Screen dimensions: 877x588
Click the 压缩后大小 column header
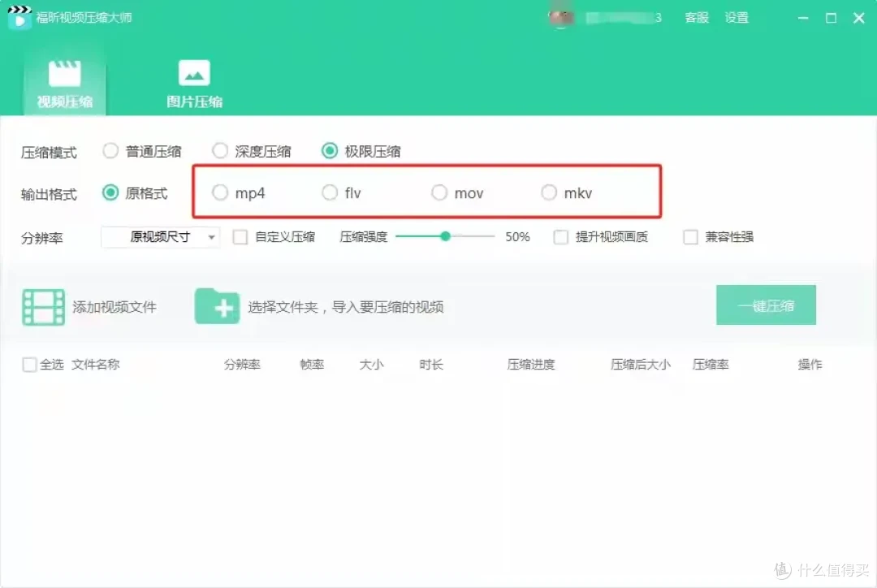coord(641,365)
